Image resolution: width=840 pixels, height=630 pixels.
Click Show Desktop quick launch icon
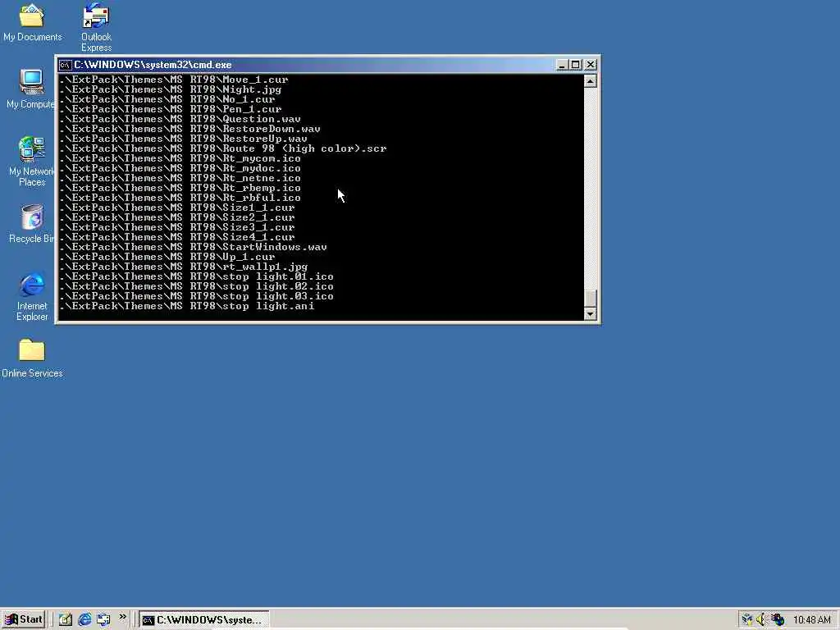pos(66,619)
